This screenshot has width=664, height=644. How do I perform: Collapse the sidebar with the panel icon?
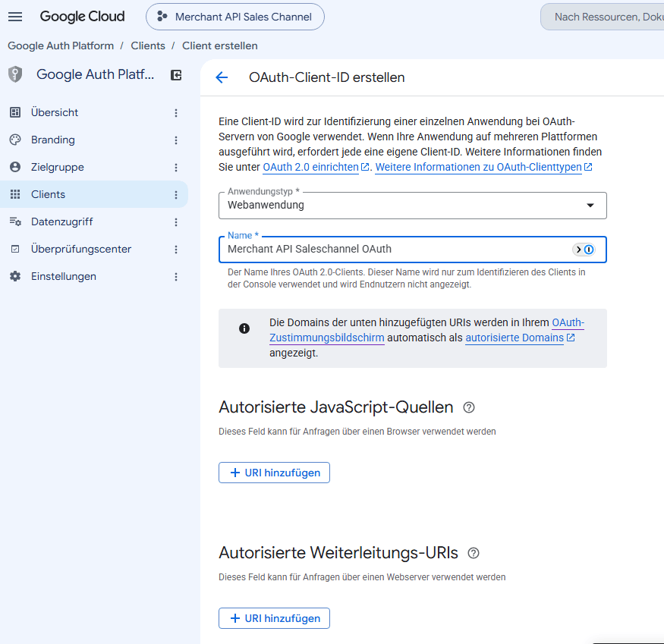click(176, 75)
